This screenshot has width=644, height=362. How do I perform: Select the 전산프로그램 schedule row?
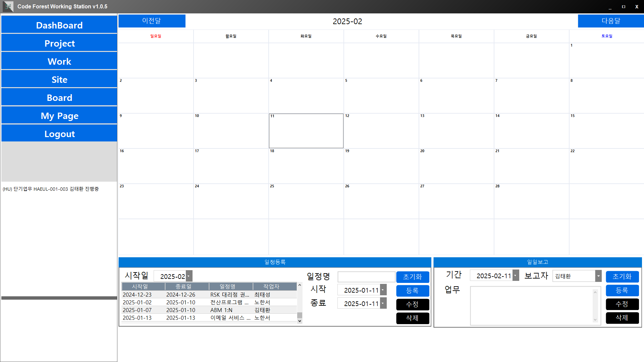click(x=209, y=302)
